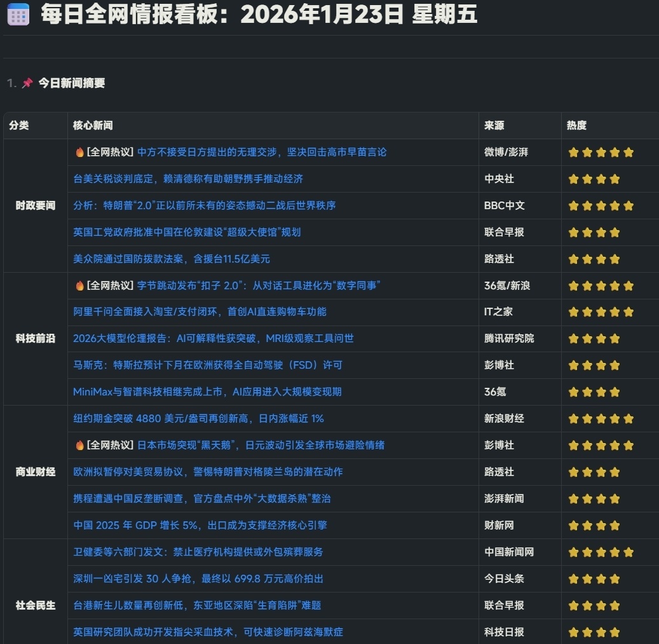Select the 科技前沿 category cell

tap(36, 338)
